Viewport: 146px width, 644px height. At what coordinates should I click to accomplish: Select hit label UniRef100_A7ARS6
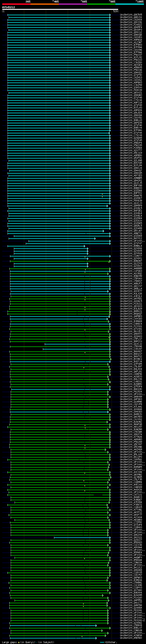[131, 636]
